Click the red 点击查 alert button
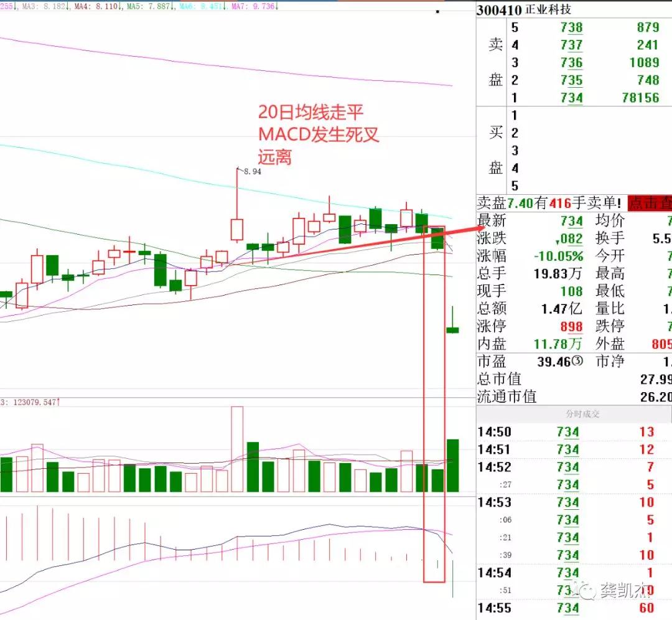Screen dimensions: 672x620 (x=650, y=203)
